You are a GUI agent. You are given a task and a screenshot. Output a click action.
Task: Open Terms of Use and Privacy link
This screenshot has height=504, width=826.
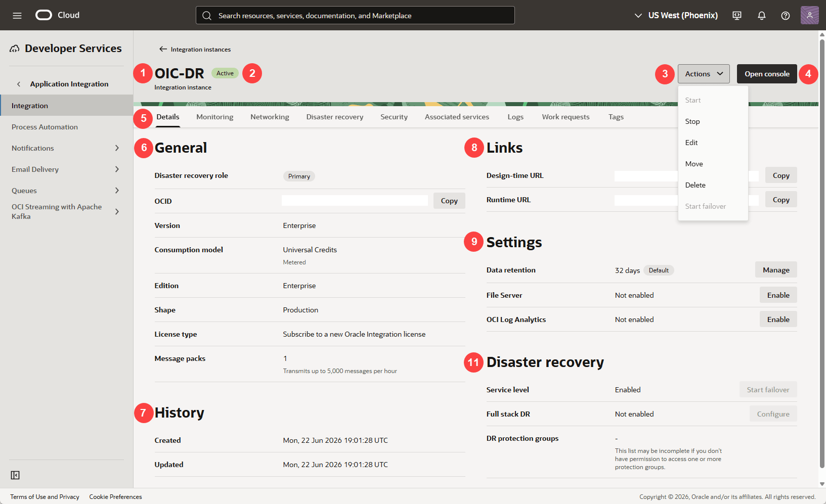pos(45,497)
